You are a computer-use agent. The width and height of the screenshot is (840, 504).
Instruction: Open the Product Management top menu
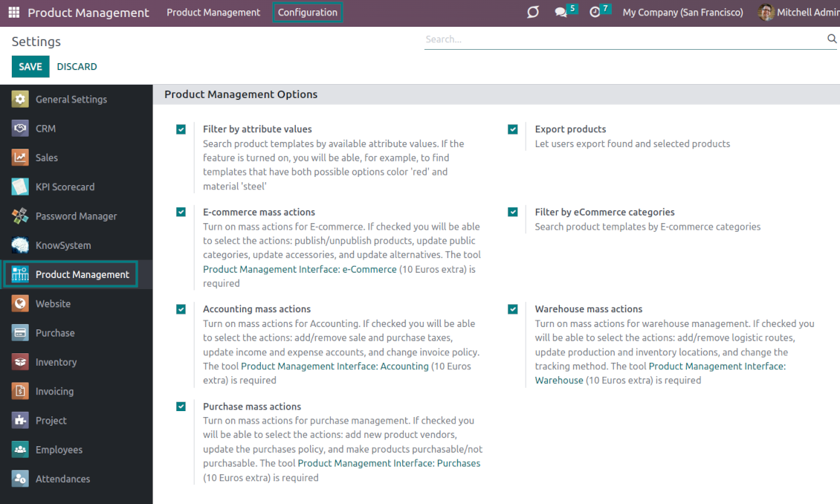213,13
